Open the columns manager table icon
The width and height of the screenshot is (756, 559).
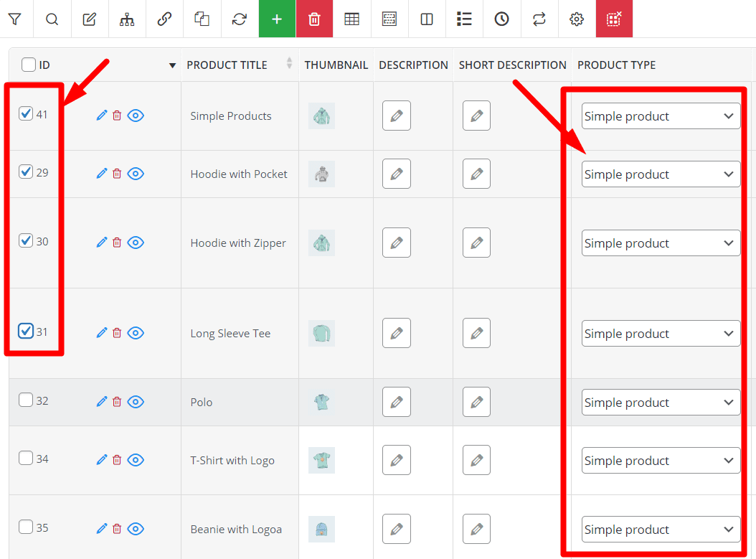(351, 19)
